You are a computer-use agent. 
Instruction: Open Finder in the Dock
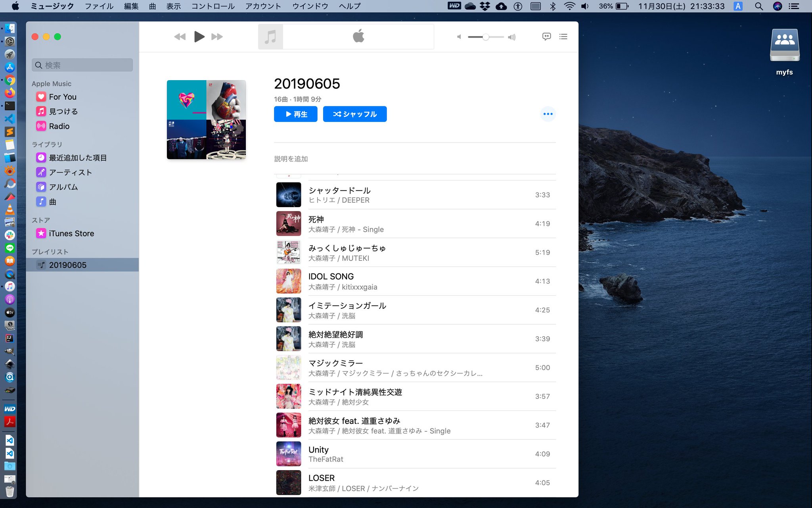(x=10, y=28)
